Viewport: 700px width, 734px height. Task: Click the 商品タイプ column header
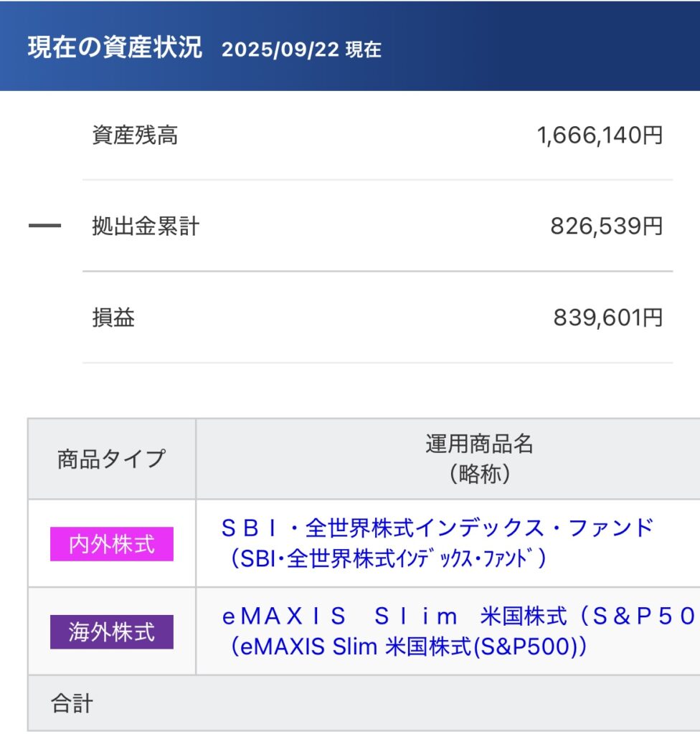coord(111,459)
